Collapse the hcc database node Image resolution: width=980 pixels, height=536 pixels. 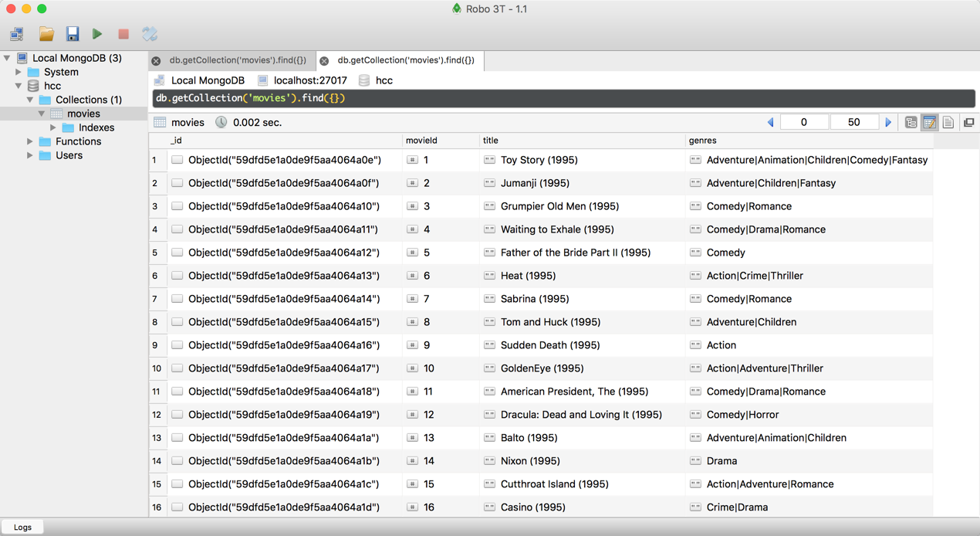(x=19, y=86)
